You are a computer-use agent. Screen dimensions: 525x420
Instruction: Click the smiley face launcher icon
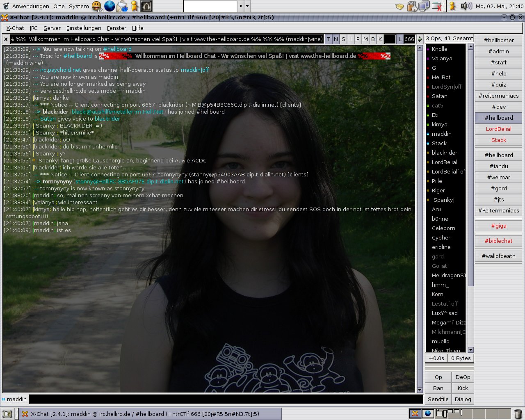[97, 6]
